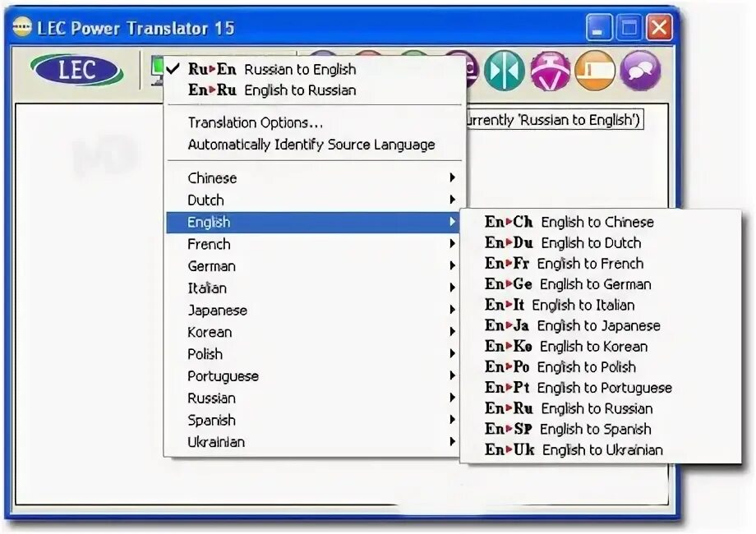Close the LEC Power Translator window
This screenshot has width=756, height=534.
(x=660, y=27)
